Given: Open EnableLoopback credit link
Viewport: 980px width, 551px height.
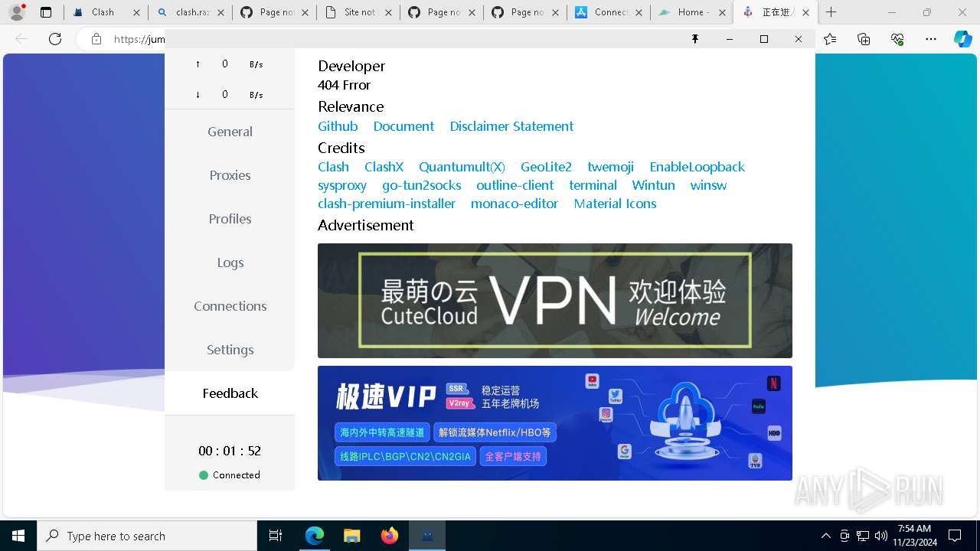Looking at the screenshot, I should point(697,167).
